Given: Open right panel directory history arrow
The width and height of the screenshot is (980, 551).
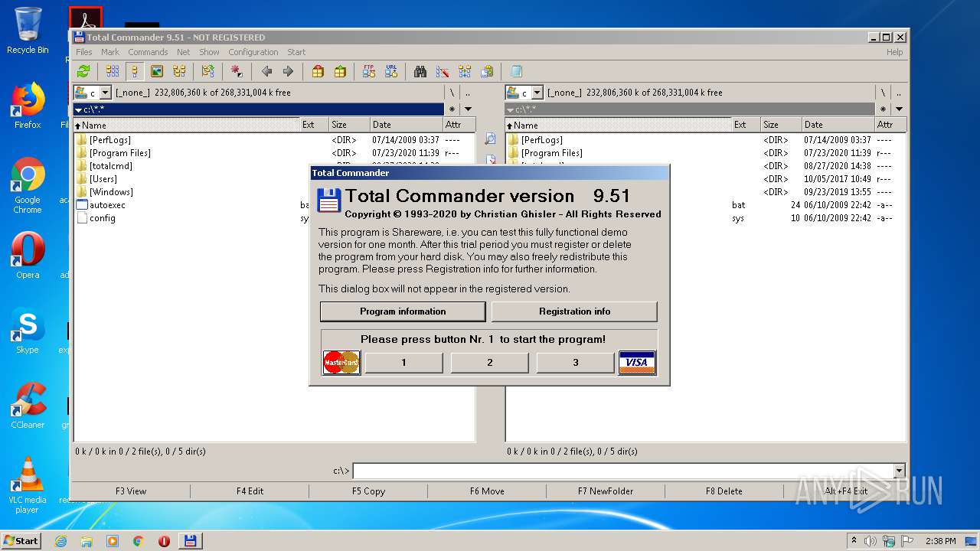Looking at the screenshot, I should [x=899, y=109].
